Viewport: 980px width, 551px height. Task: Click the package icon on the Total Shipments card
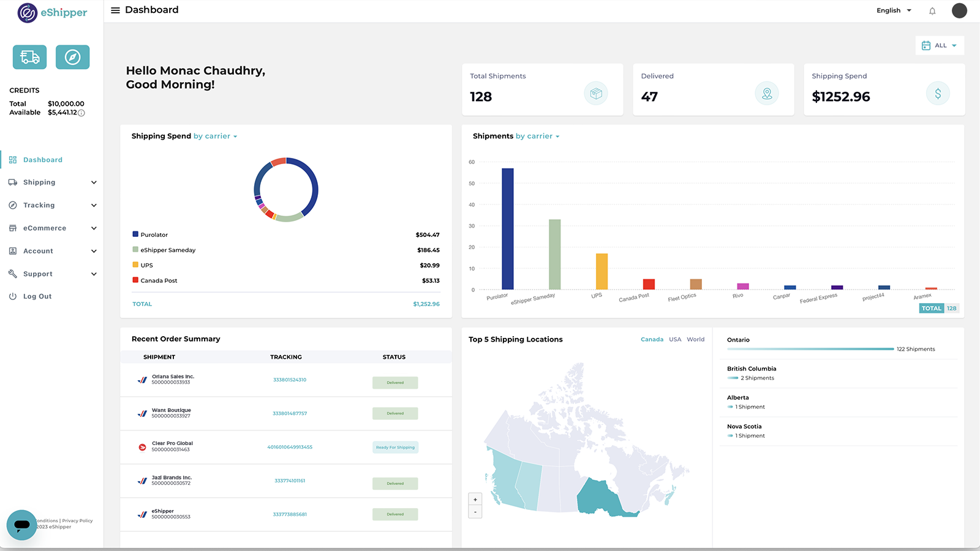(x=595, y=93)
